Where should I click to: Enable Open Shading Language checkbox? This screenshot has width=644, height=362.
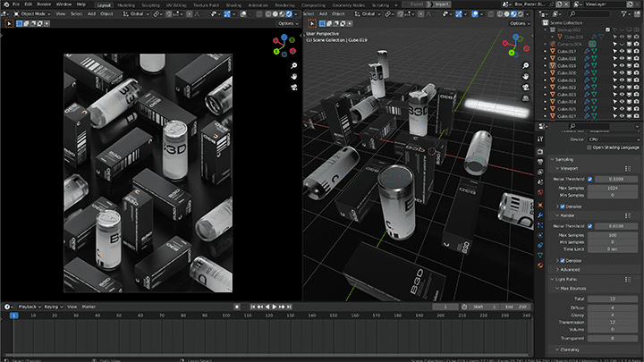(589, 147)
